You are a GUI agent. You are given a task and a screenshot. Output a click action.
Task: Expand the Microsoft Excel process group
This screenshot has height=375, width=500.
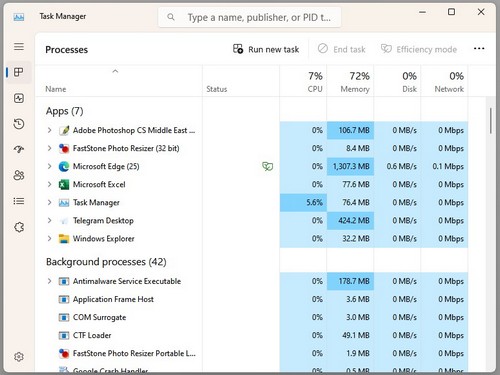[x=49, y=184]
